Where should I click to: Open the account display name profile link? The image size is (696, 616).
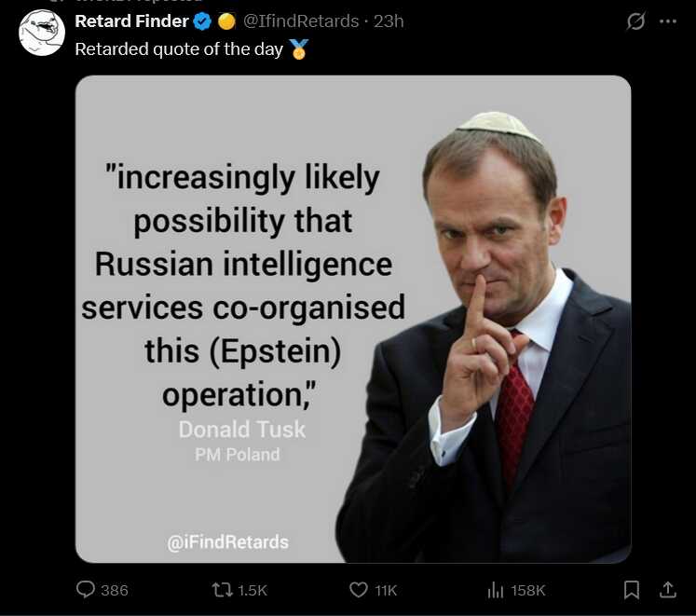tap(131, 21)
